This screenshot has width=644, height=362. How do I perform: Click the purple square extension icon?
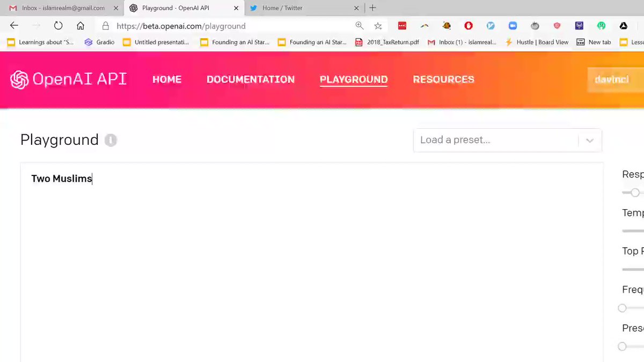(579, 26)
